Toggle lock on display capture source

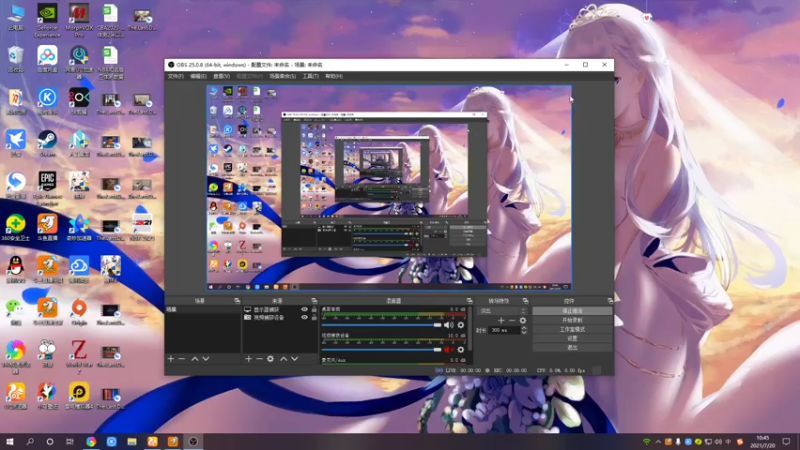[314, 309]
